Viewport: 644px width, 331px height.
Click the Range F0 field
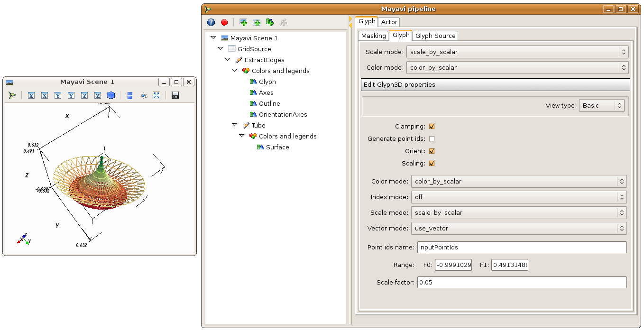tap(453, 265)
